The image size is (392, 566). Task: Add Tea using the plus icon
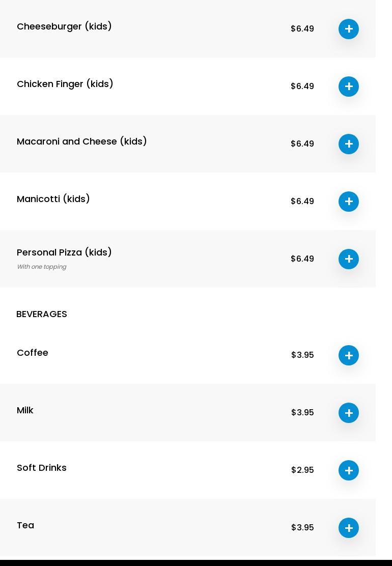coord(349,528)
